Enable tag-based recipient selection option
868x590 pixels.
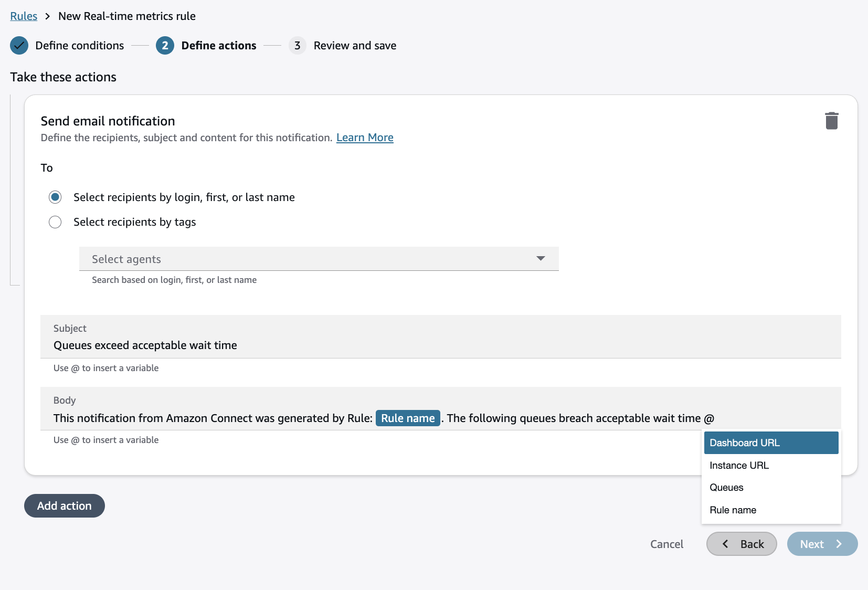55,222
